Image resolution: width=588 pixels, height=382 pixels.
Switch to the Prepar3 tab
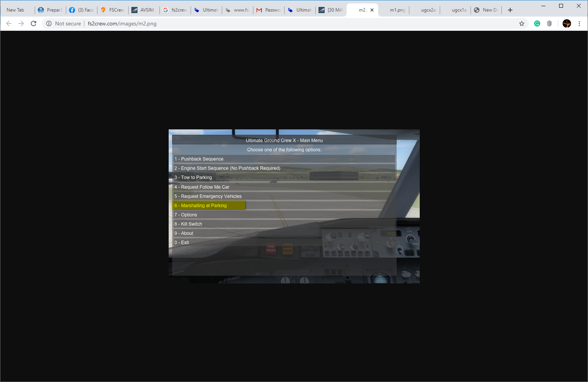(50, 10)
